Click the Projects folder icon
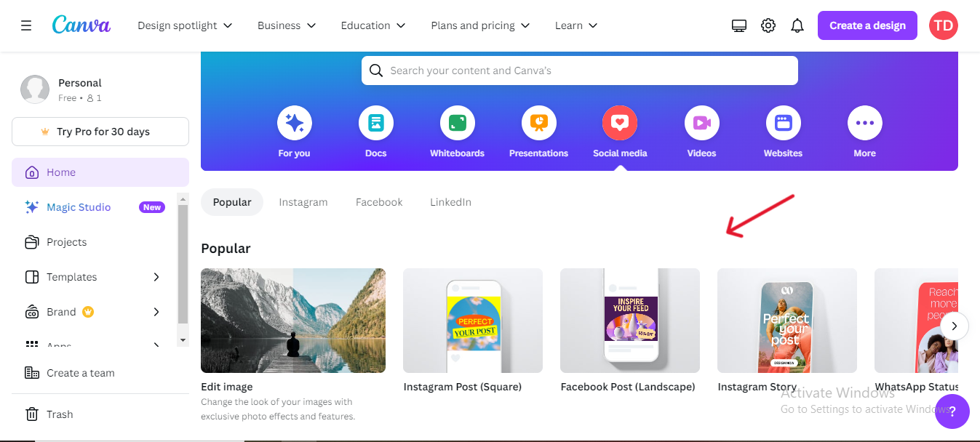 pos(32,242)
